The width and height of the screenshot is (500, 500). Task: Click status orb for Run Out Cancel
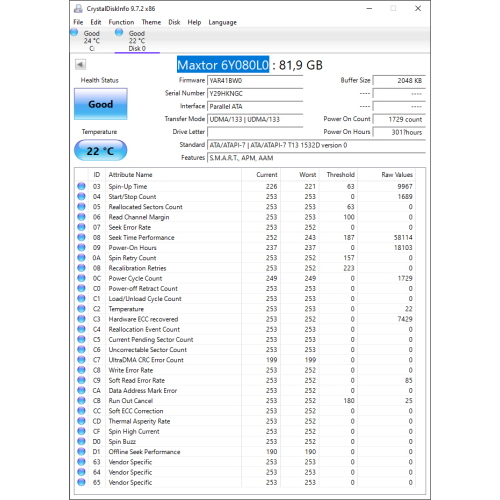(81, 400)
